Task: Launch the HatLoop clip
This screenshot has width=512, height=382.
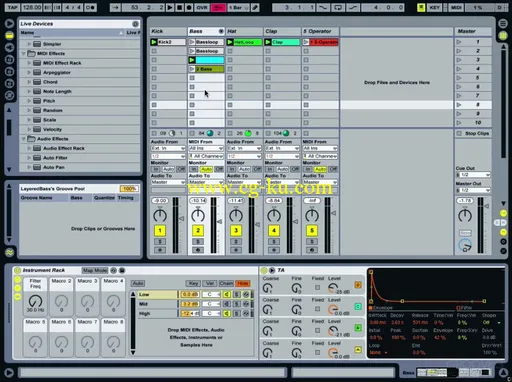Action: click(x=230, y=42)
